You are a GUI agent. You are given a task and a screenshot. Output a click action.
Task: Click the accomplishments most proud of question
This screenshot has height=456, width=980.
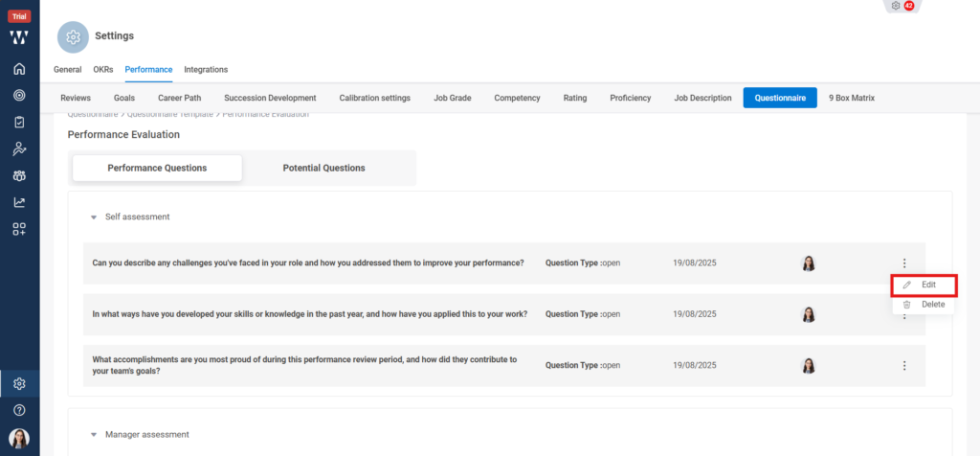tap(304, 365)
